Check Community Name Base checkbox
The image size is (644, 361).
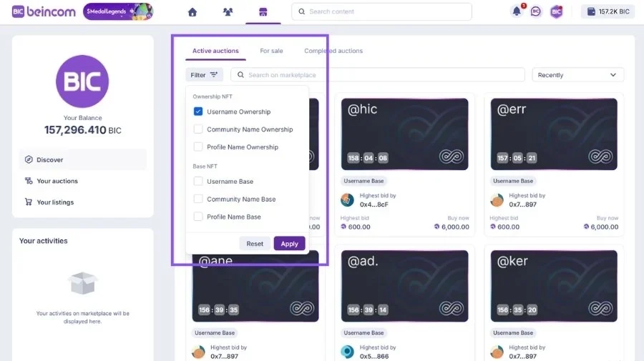(x=198, y=199)
